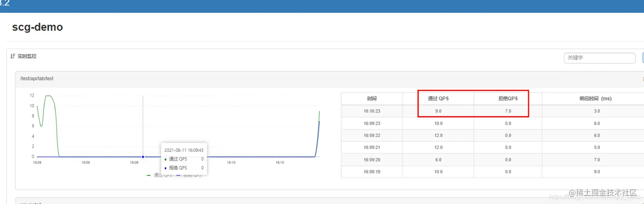Select the 16:09:21 time cell
Viewport: 644px width, 204px height.
372,148
